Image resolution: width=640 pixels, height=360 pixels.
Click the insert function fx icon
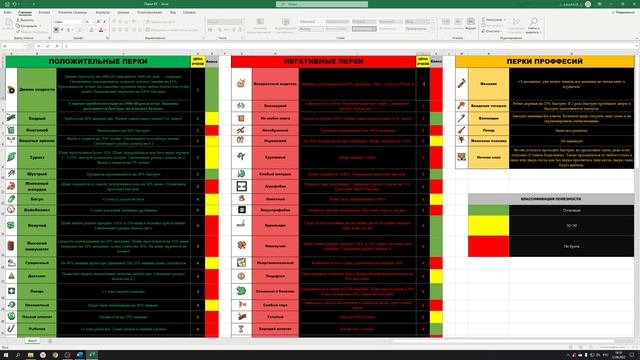(x=57, y=46)
